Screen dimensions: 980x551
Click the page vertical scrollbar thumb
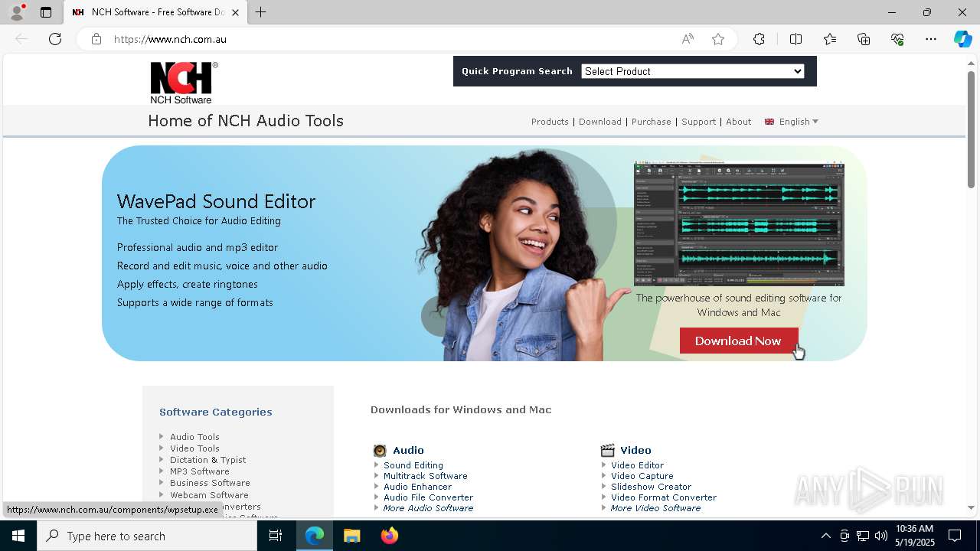tap(971, 129)
